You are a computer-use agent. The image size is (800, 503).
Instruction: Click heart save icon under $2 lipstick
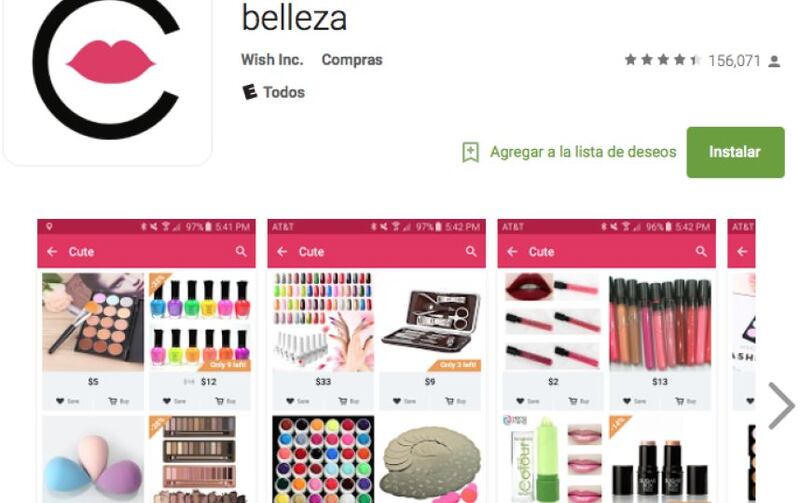tap(520, 401)
